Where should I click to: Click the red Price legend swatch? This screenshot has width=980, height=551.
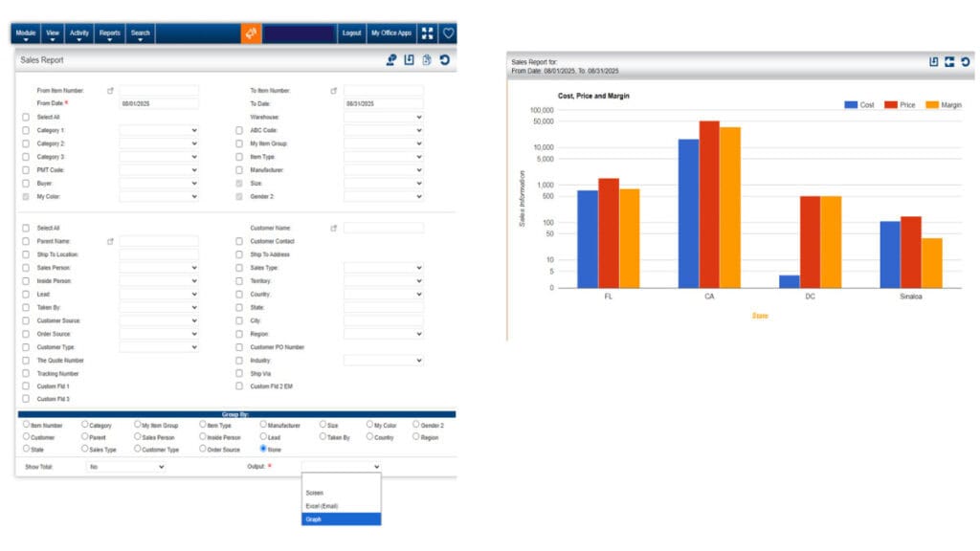(x=891, y=105)
